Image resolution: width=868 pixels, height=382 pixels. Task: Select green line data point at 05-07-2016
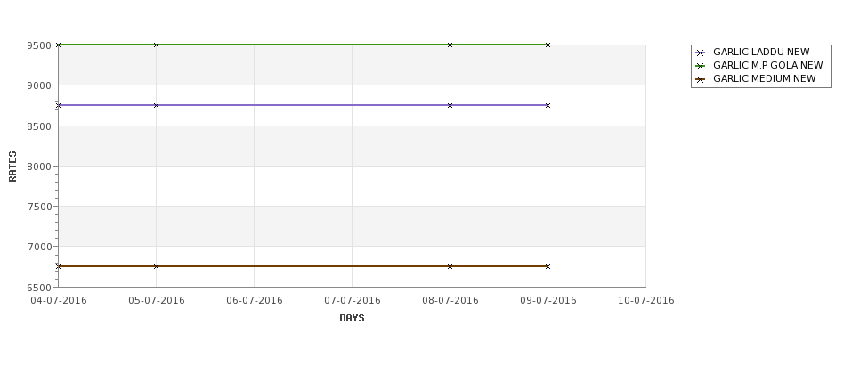click(156, 45)
